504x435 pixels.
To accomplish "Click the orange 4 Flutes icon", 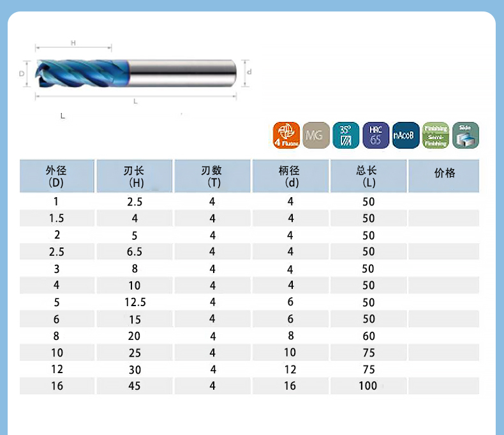I will tap(286, 135).
